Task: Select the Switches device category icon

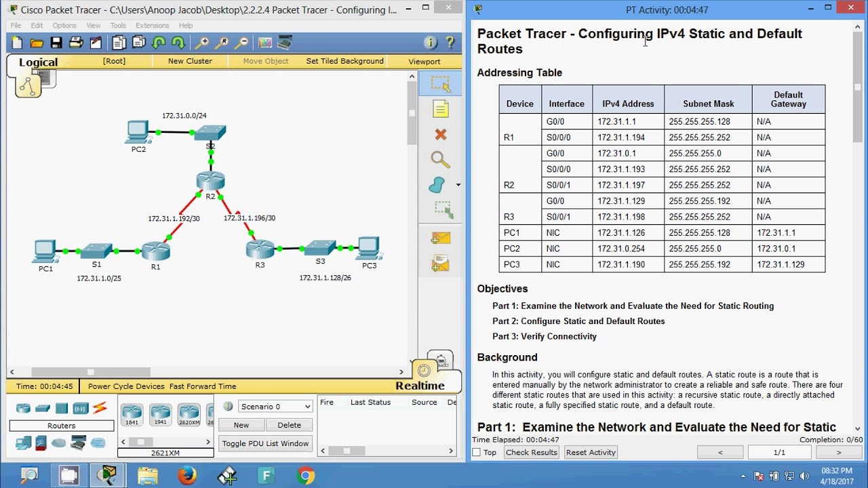Action: tap(43, 408)
